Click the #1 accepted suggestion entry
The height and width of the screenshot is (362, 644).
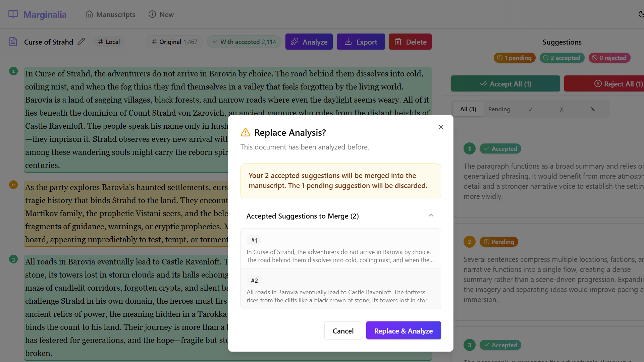340,249
